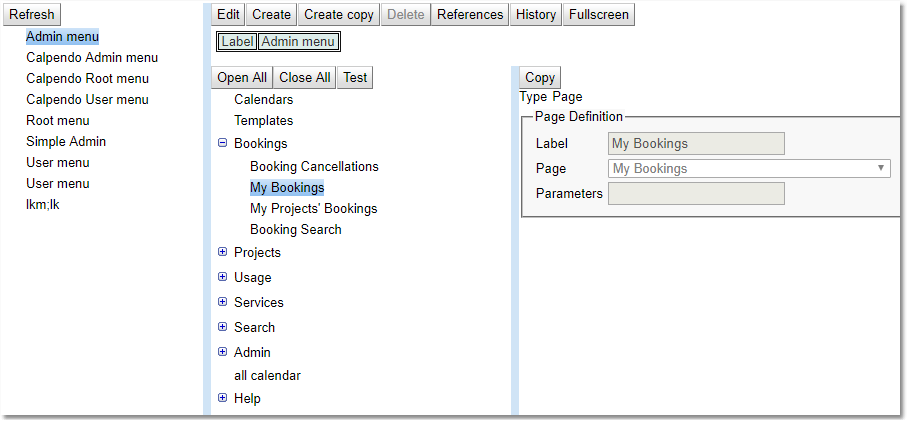
Task: Expand the Projects tree node
Action: tap(222, 252)
